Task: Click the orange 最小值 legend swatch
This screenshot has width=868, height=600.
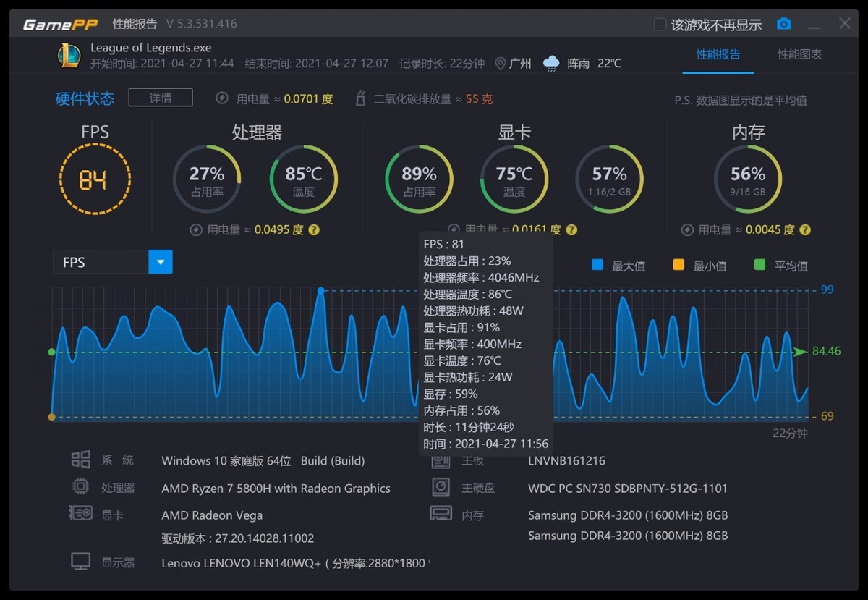Action: coord(678,265)
